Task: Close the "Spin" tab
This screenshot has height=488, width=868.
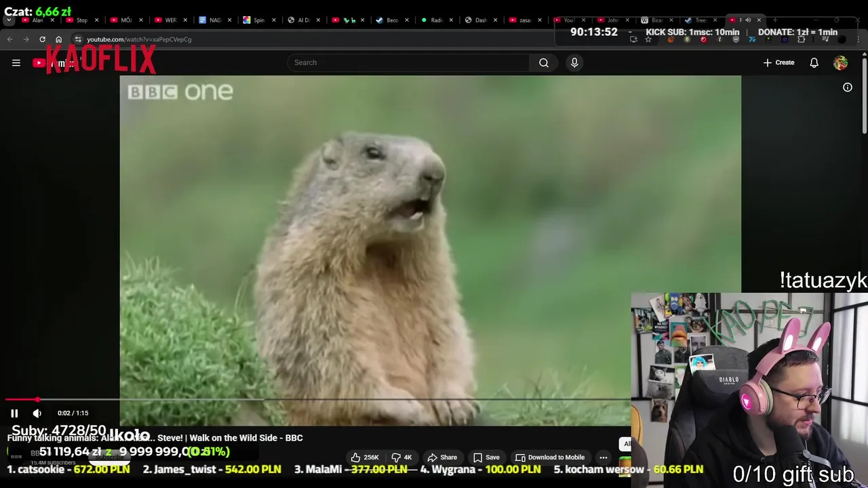Action: click(x=274, y=20)
